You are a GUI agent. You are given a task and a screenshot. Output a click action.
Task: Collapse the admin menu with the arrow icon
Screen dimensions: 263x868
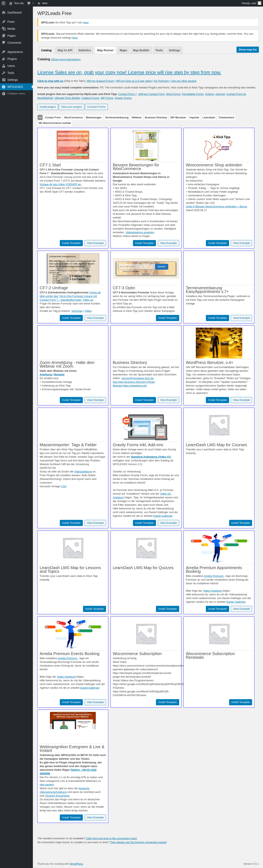click(4, 94)
